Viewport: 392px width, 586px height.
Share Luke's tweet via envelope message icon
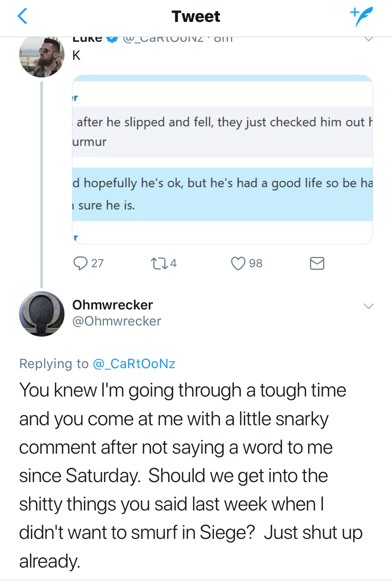pyautogui.click(x=317, y=264)
